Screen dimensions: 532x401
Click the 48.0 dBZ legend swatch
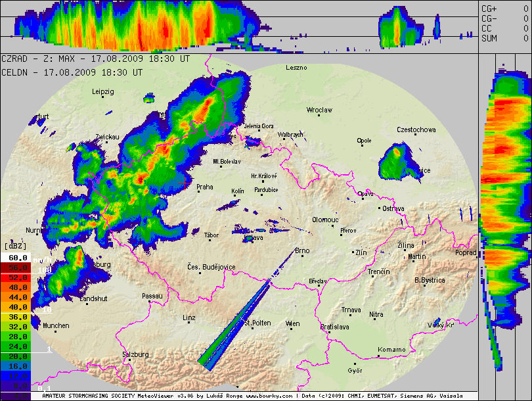pyautogui.click(x=16, y=287)
